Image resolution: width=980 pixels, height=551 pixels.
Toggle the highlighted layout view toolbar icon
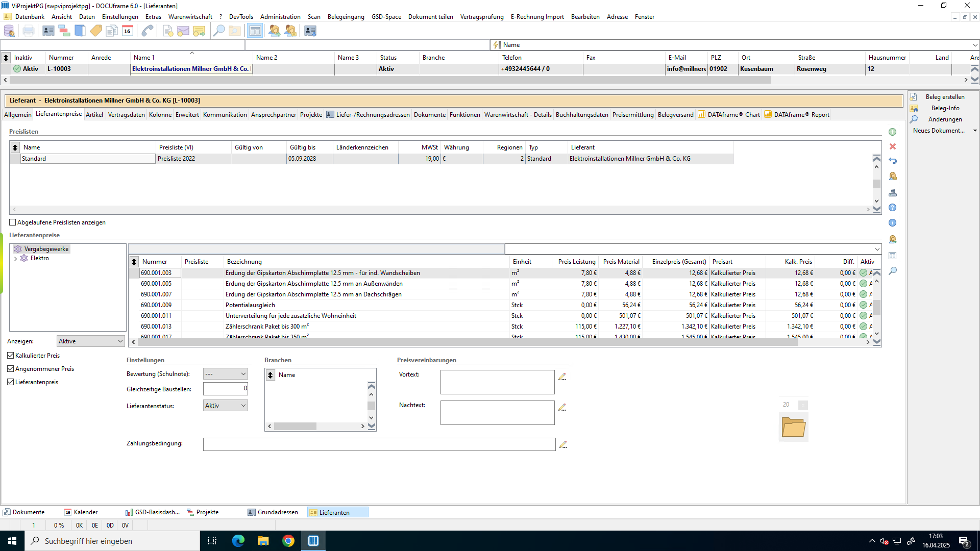point(255,31)
